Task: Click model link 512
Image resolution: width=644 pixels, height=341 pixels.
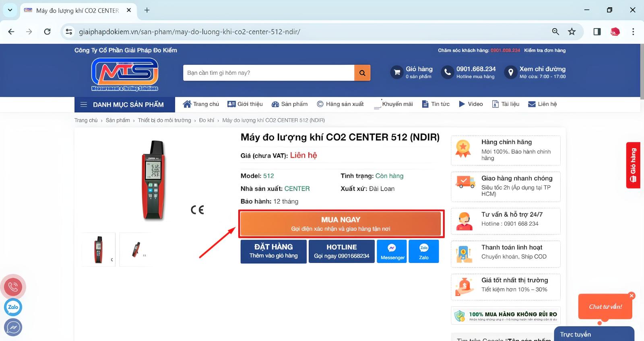Action: (268, 176)
